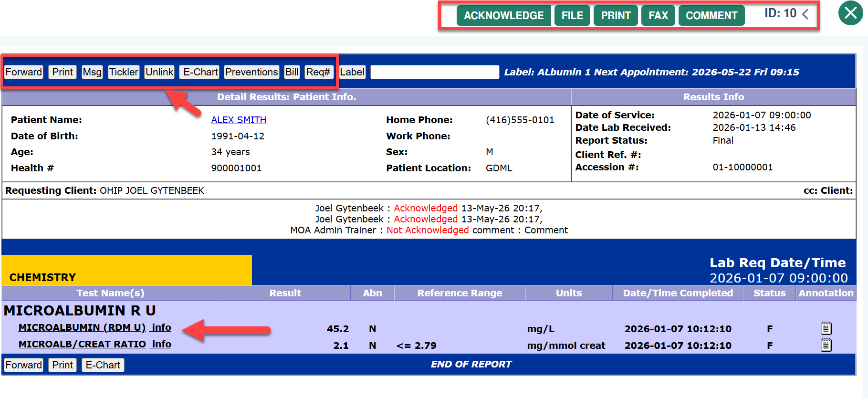The width and height of the screenshot is (868, 398).
Task: Open annotation icon for MICROALB/CREAT RATIO row
Action: [826, 345]
